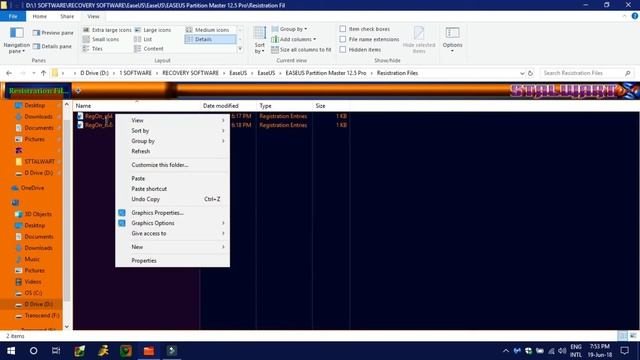The image size is (640, 360).
Task: Refresh the address bar location
Action: click(x=530, y=73)
